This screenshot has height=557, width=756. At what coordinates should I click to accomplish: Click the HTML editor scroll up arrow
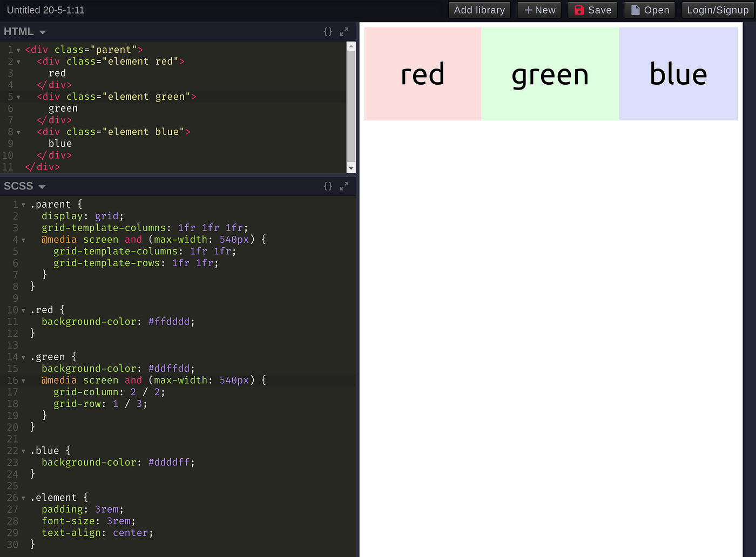click(x=351, y=46)
